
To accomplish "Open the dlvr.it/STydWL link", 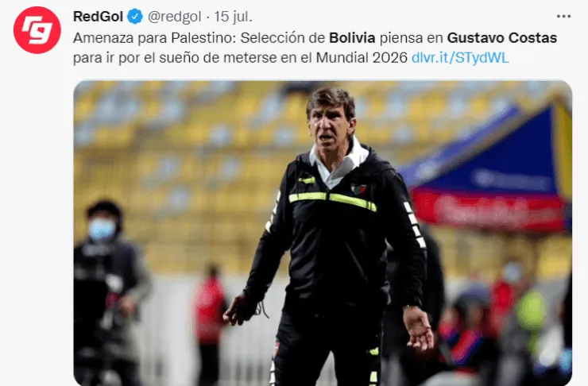I will point(460,58).
